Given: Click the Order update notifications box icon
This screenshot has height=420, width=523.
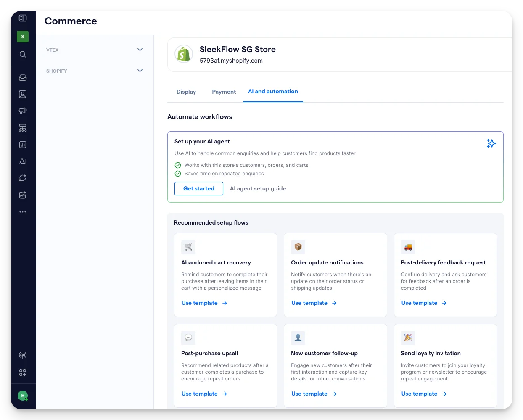Looking at the screenshot, I should point(298,247).
